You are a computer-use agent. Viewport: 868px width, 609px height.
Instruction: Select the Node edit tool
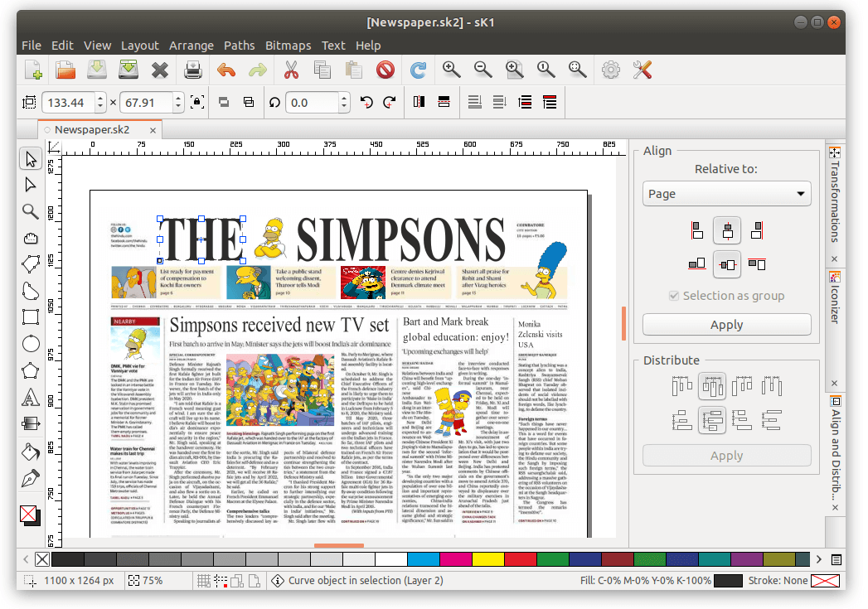31,185
